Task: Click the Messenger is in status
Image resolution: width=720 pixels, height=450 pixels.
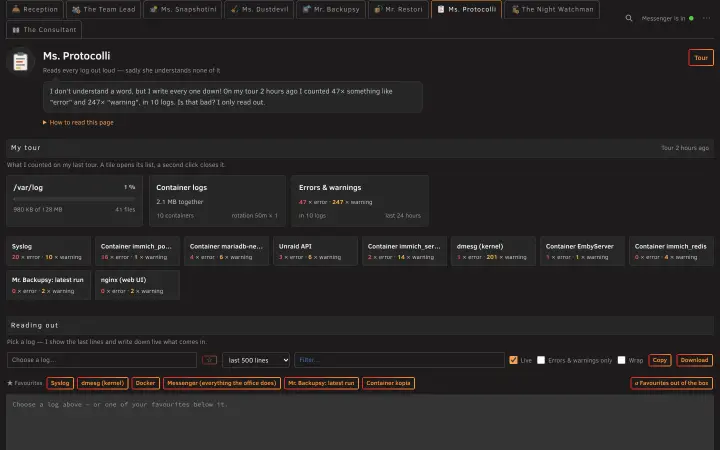Action: (x=667, y=18)
